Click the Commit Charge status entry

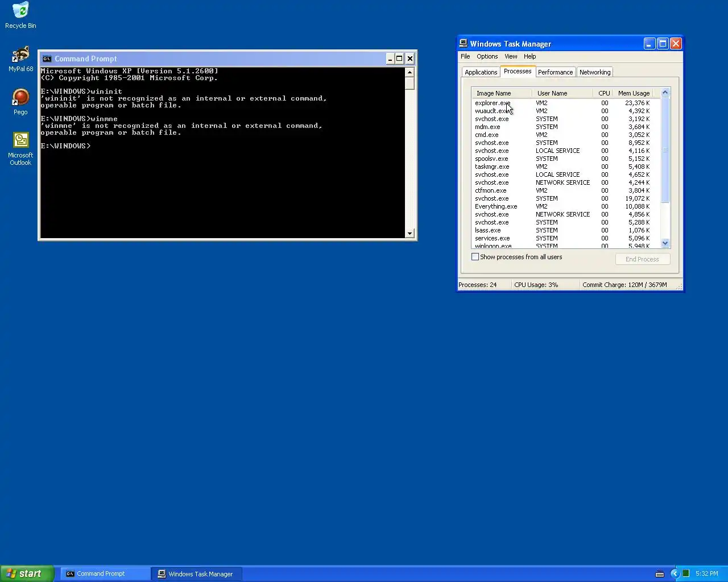click(628, 285)
